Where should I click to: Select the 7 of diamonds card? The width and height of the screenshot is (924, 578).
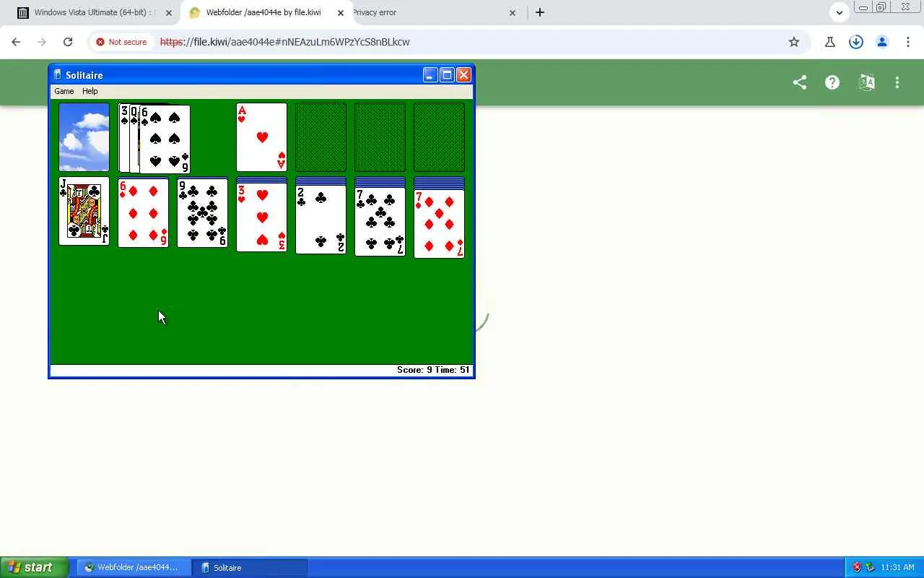click(439, 224)
